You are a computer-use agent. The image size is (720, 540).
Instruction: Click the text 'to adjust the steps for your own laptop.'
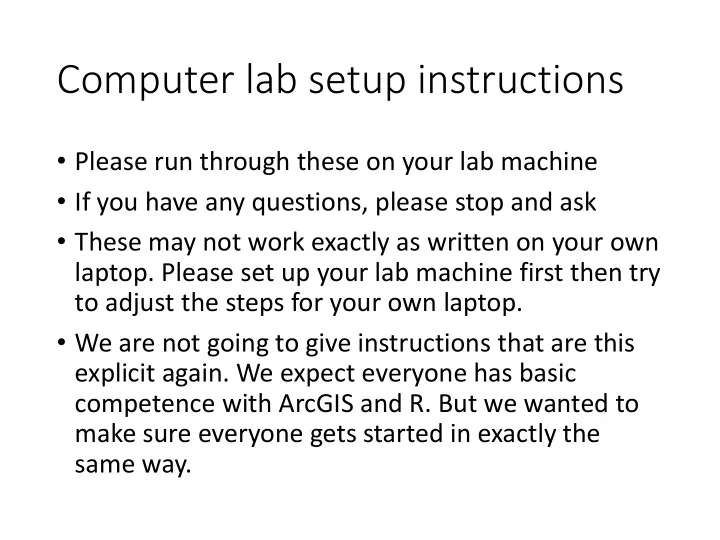click(298, 303)
